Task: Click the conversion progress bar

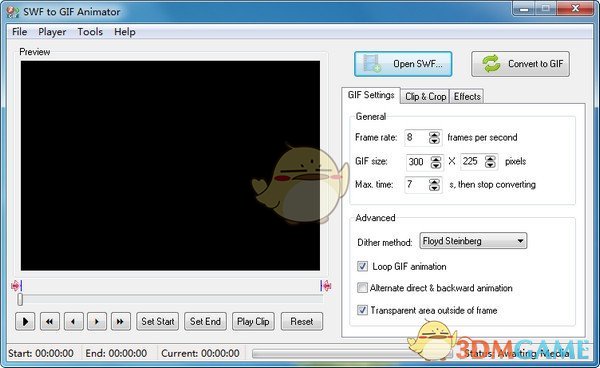Action: (x=352, y=353)
